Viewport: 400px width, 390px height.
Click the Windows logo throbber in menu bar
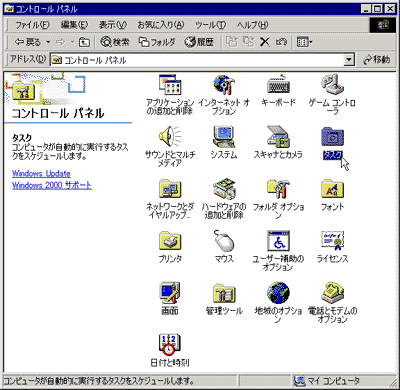coord(383,25)
